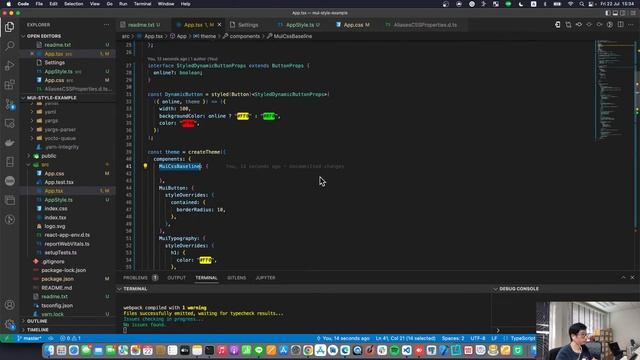This screenshot has height=360, width=640.
Task: Switch to the readme.txt editor tab
Action: 141,25
